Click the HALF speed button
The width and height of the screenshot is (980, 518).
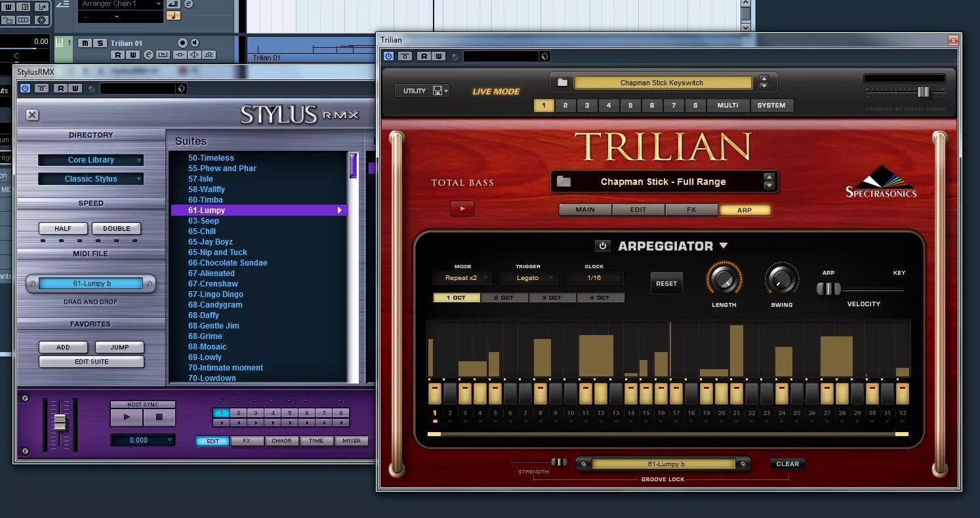[x=63, y=229]
